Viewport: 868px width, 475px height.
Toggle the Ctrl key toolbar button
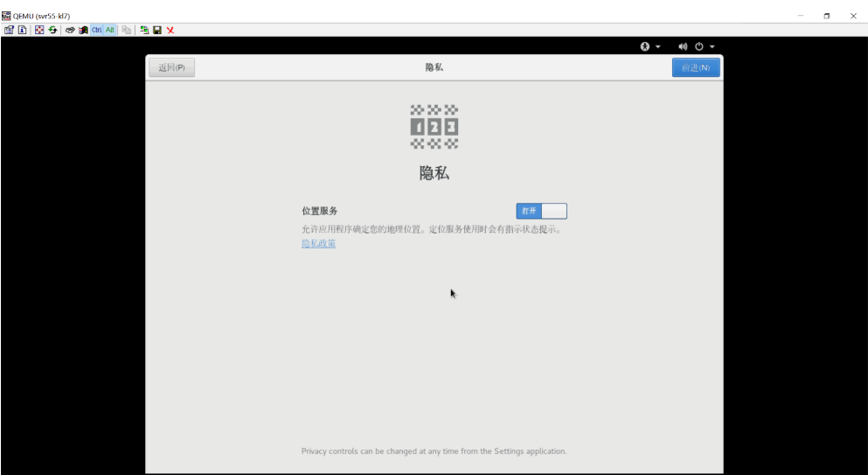(x=96, y=30)
